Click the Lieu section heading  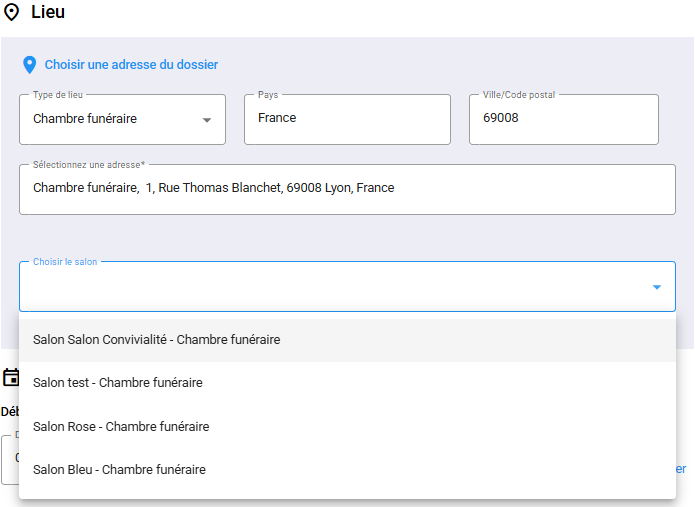click(x=48, y=12)
